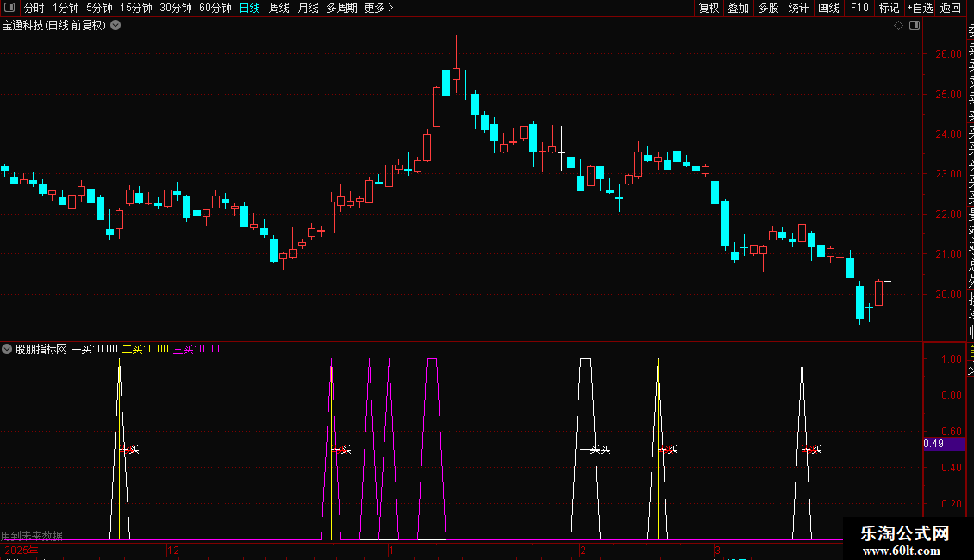Open dropdown beside 宝通科技 chart title
This screenshot has width=974, height=560.
(x=116, y=26)
